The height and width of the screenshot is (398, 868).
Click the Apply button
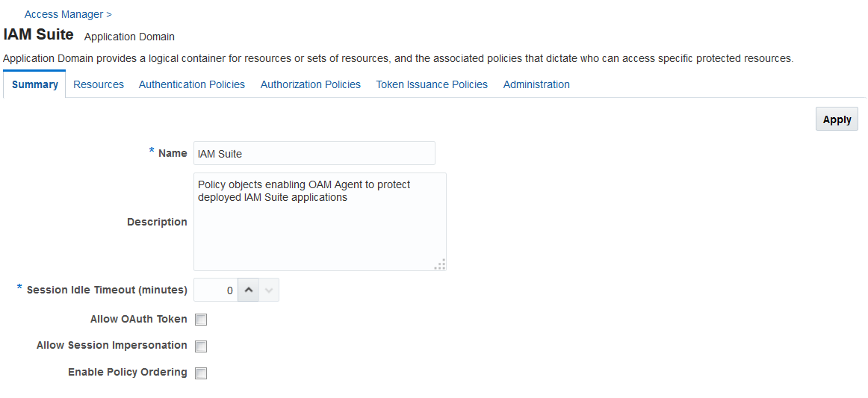(x=837, y=119)
